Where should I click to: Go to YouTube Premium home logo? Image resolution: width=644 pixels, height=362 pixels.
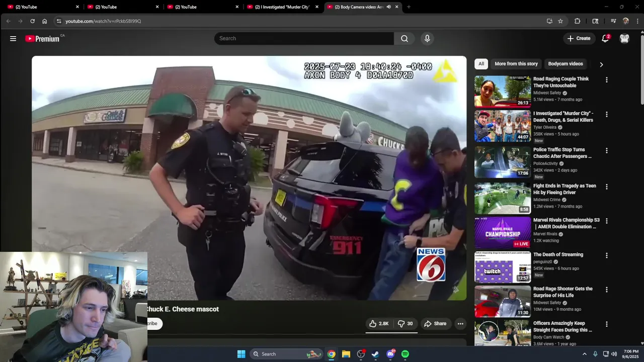point(42,39)
